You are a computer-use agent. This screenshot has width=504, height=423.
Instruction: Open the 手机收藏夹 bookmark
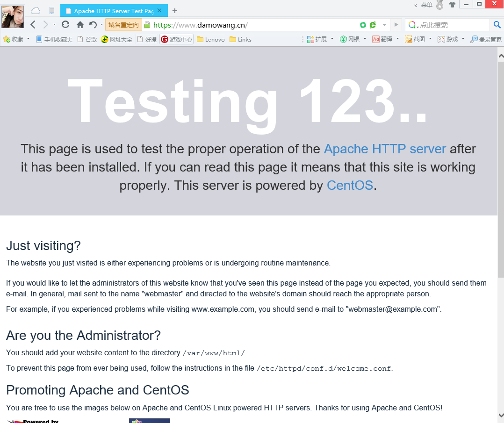(x=54, y=39)
